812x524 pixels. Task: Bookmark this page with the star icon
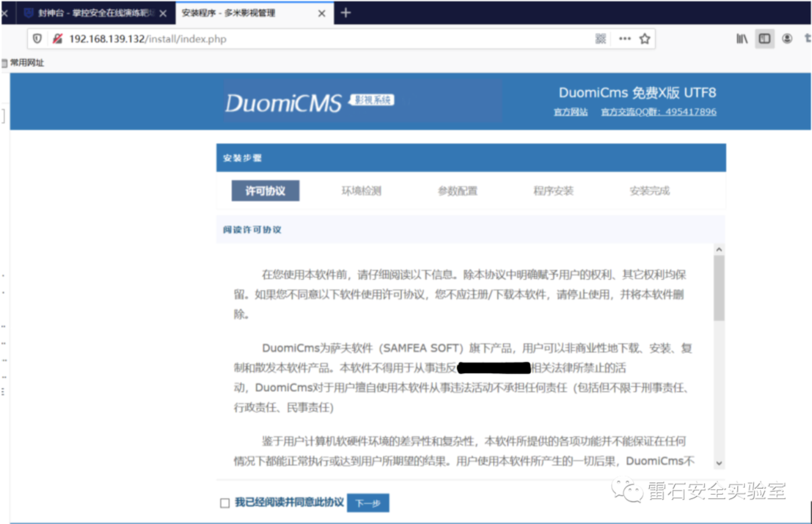point(645,39)
